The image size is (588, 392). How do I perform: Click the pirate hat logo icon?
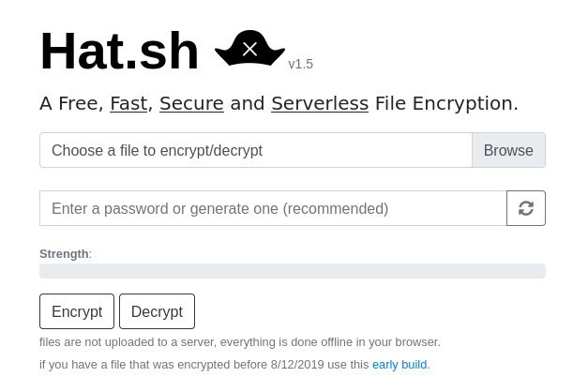pyautogui.click(x=249, y=49)
